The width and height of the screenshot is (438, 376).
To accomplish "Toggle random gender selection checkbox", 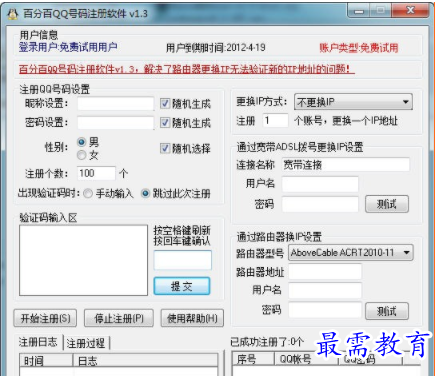I will 165,148.
